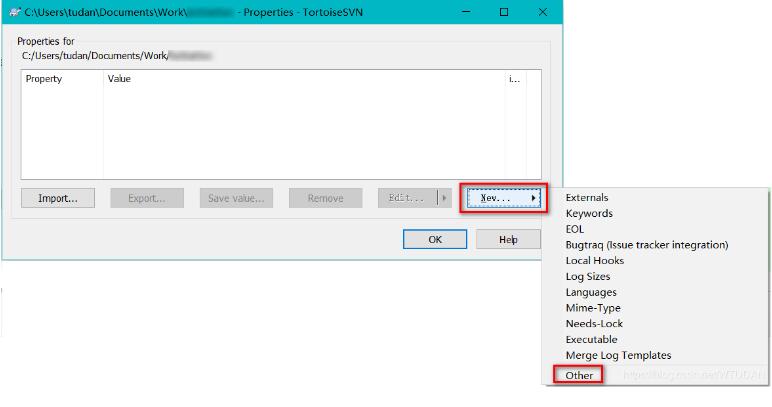Click the Import... button
This screenshot has width=772, height=407.
coord(58,198)
